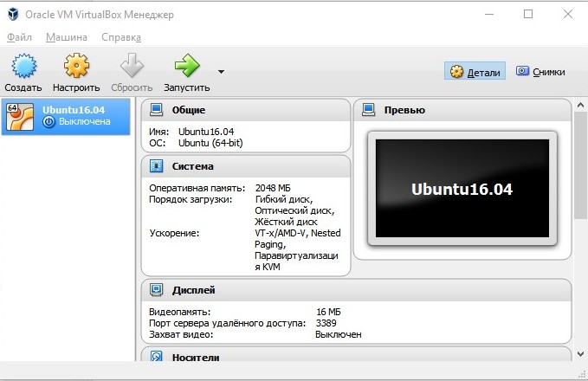The image size is (588, 381).
Task: Click the Жёсткий диск boot order entry
Action: point(286,222)
